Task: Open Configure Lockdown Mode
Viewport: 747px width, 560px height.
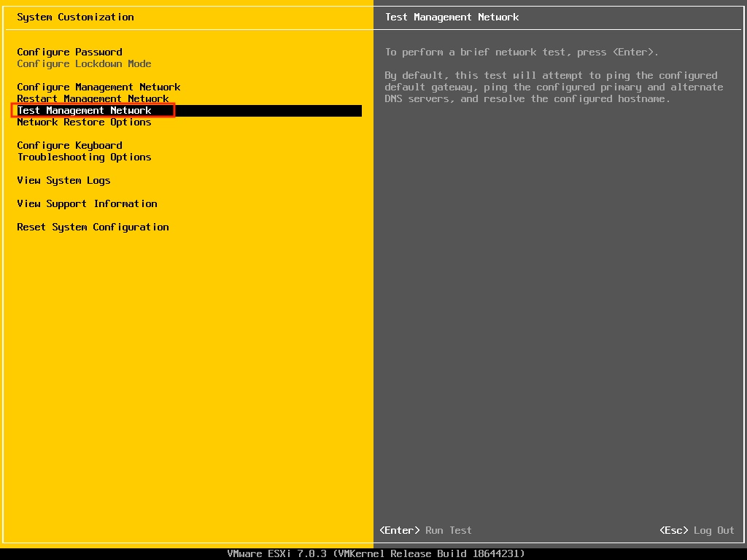Action: pos(84,63)
